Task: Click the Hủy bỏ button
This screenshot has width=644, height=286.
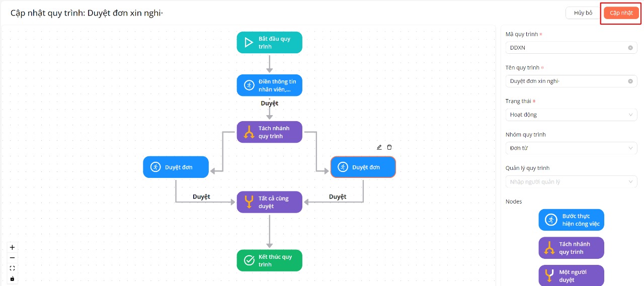Action: click(x=583, y=13)
